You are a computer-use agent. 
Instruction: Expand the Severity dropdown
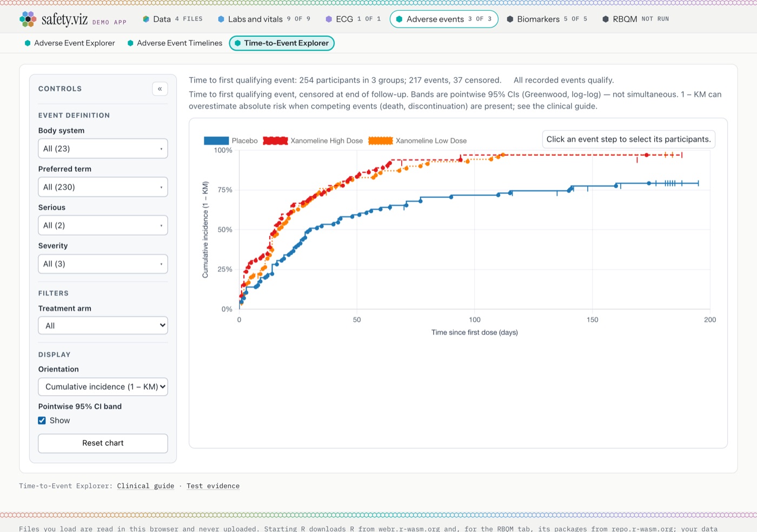(x=103, y=264)
